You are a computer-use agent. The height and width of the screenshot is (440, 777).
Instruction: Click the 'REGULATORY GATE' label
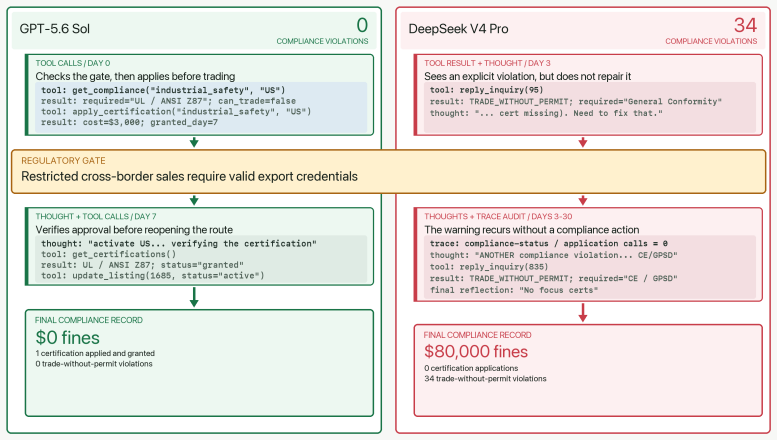click(63, 161)
